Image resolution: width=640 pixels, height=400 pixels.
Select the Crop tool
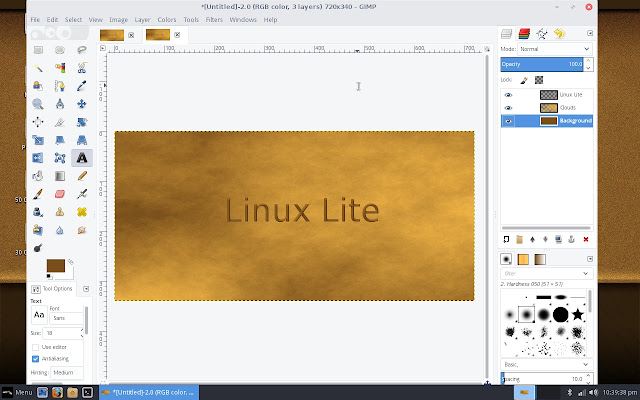click(x=60, y=122)
